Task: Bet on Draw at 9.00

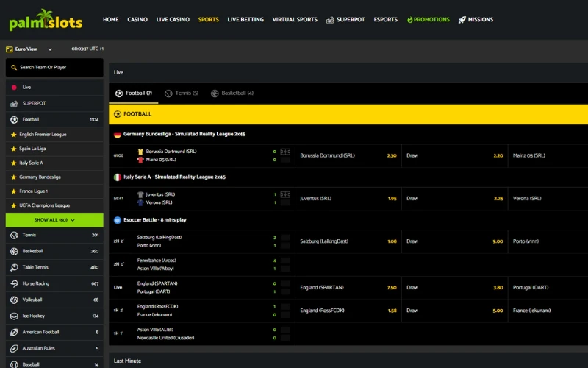Action: tap(454, 241)
